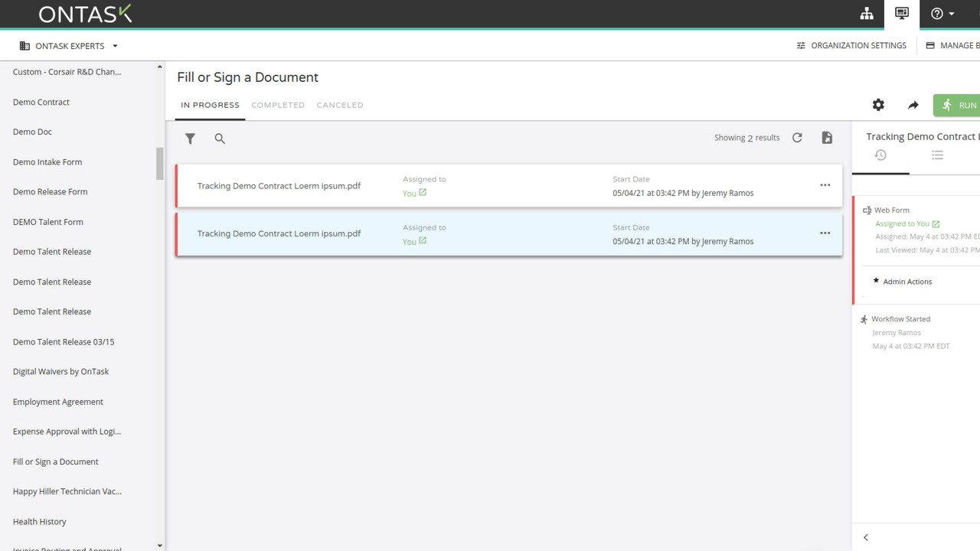Image resolution: width=980 pixels, height=551 pixels.
Task: Click the monitor dashboard icon in header
Action: click(x=901, y=14)
